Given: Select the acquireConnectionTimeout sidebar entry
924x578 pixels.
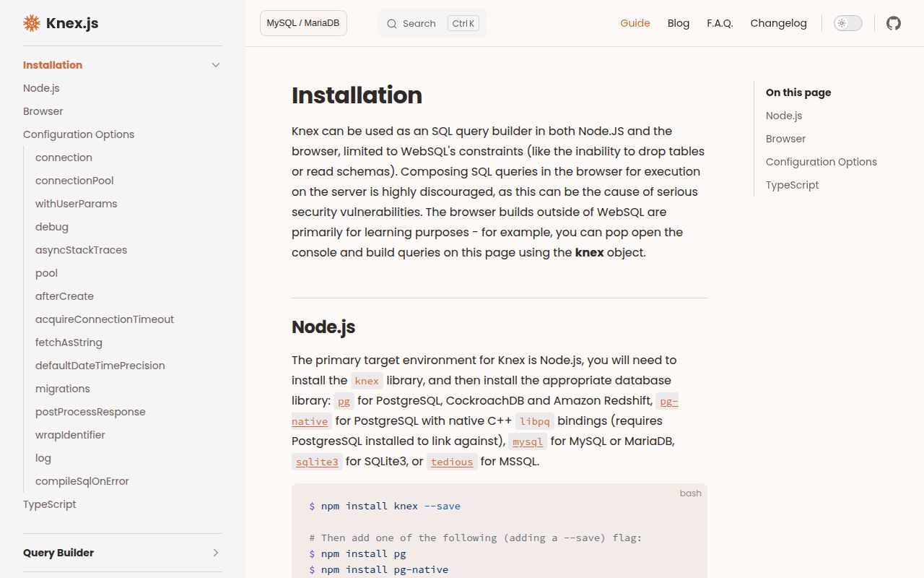Looking at the screenshot, I should coord(105,319).
